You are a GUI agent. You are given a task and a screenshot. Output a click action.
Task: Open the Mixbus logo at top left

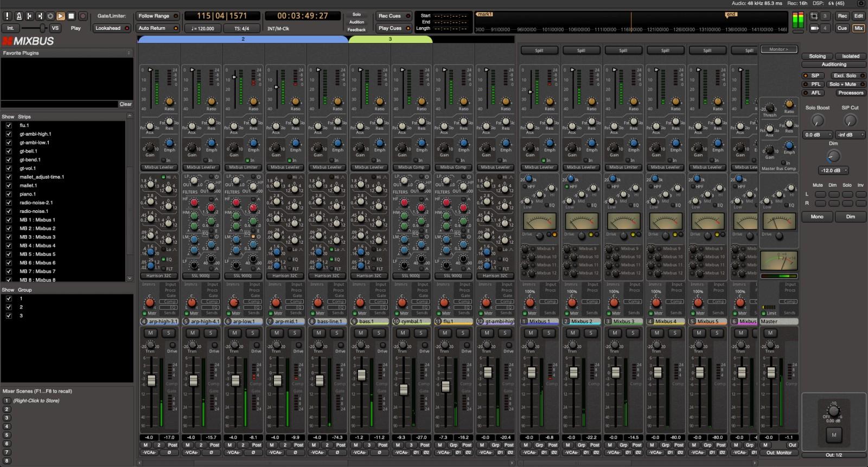[28, 41]
